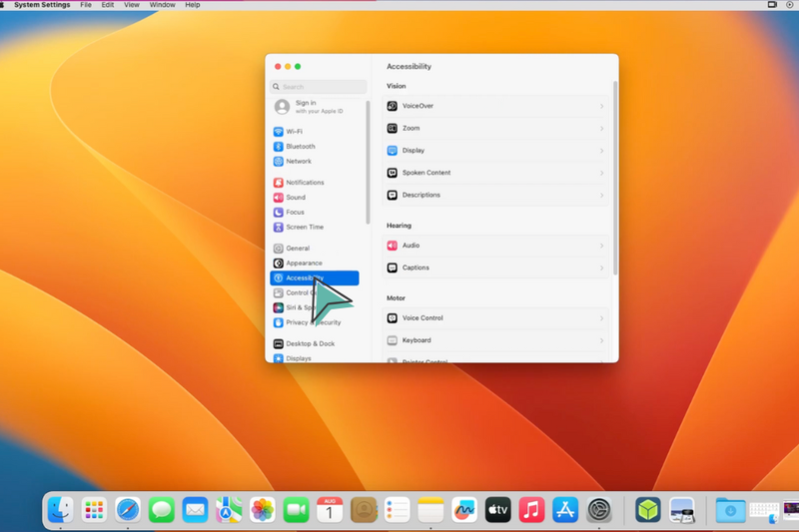Image resolution: width=799 pixels, height=532 pixels.
Task: Expand the Voice Control row chevron
Action: pos(602,318)
